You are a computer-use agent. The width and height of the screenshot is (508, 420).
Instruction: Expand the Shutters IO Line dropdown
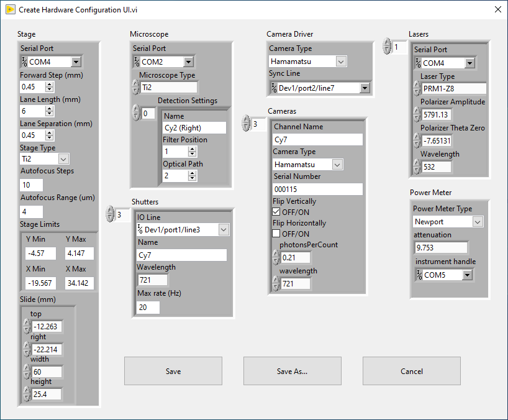point(224,230)
